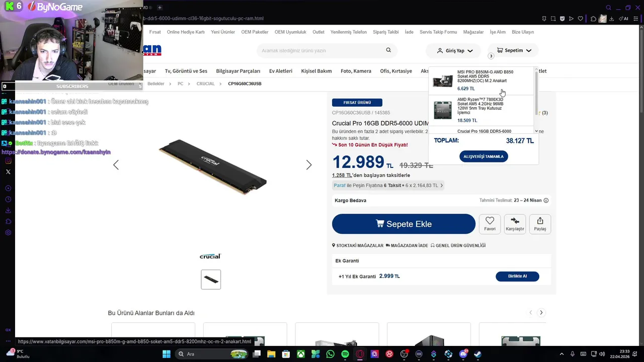
Task: Open History clock icon in Opera sidebar
Action: (8, 199)
